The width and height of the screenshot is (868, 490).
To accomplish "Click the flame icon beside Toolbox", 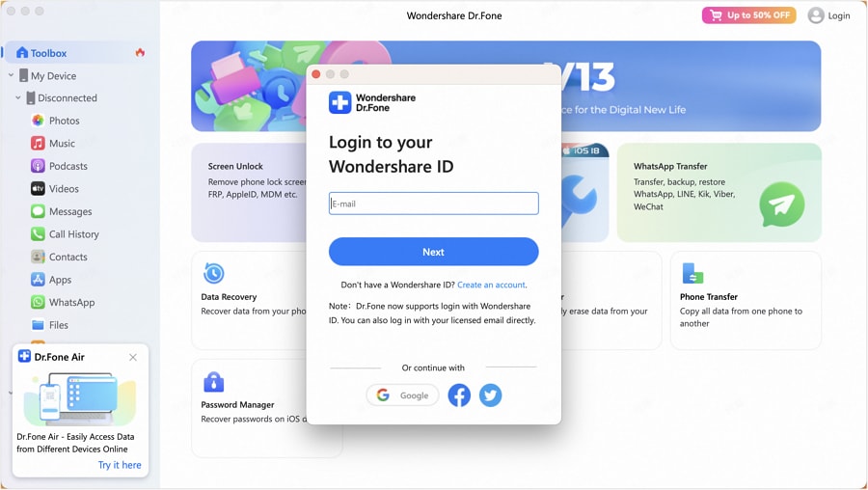I will (x=140, y=53).
